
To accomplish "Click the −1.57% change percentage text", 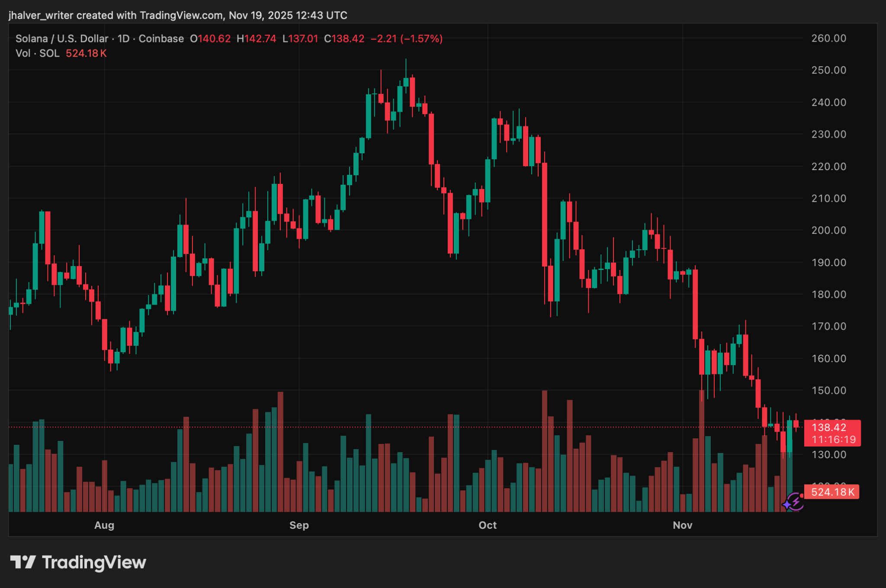I will coord(421,39).
